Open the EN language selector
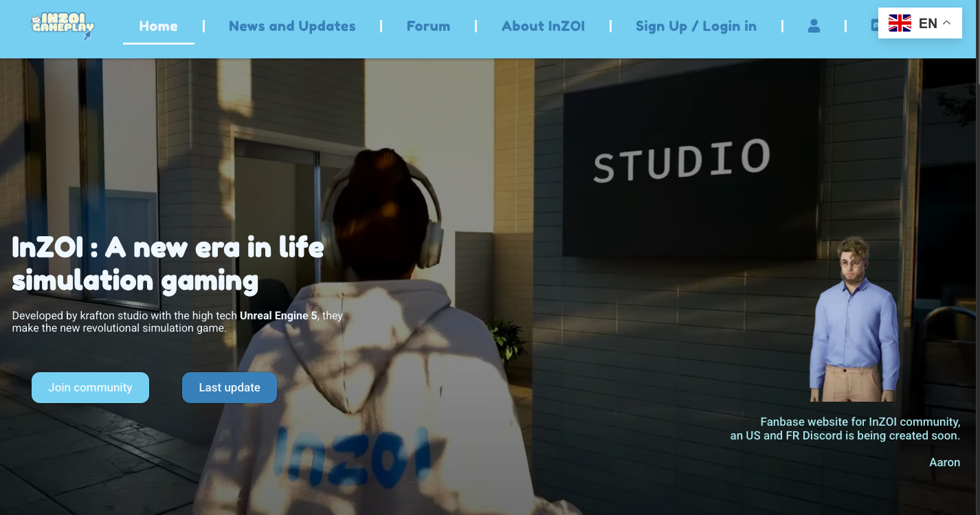This screenshot has height=515, width=980. [x=920, y=23]
